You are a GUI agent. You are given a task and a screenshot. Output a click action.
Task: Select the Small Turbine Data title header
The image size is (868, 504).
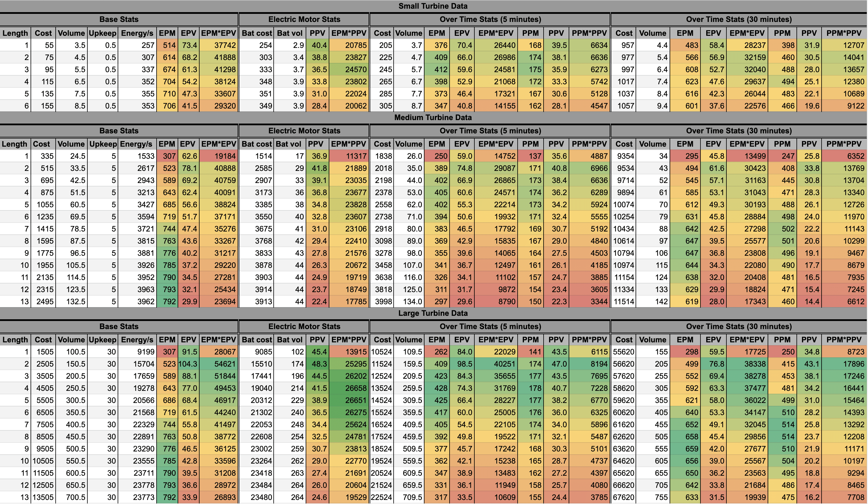pyautogui.click(x=433, y=6)
